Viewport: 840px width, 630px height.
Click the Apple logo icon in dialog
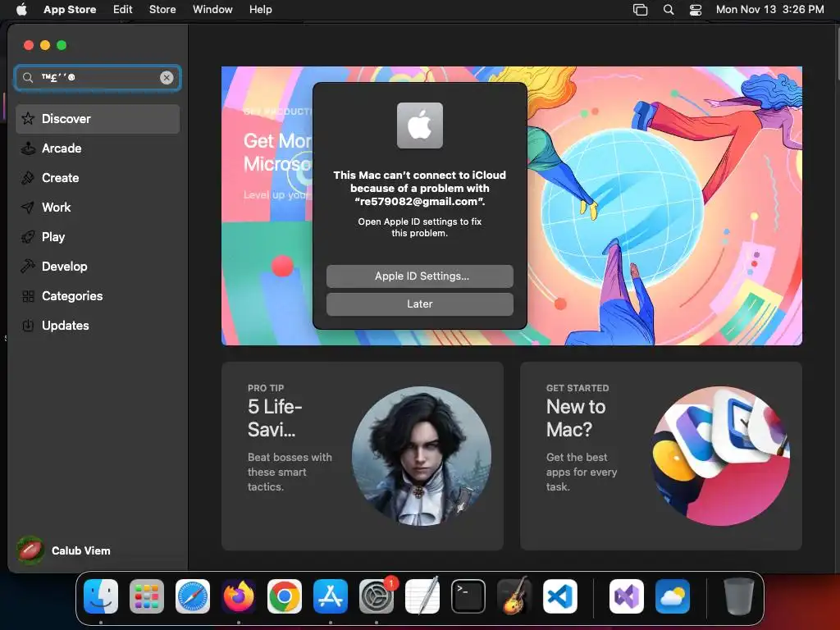pos(419,126)
